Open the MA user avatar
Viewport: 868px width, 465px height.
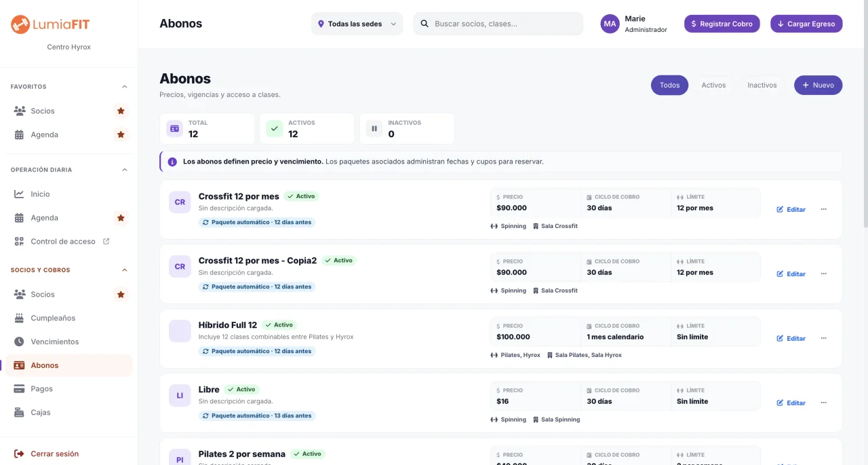tap(610, 24)
